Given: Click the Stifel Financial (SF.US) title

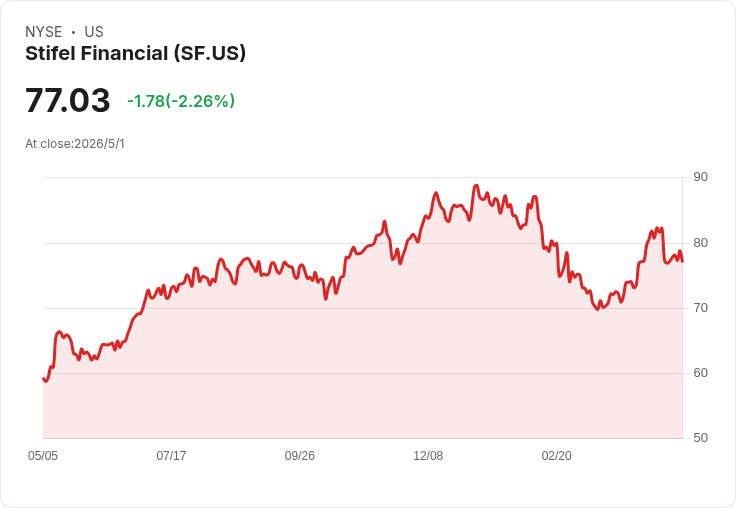Looking at the screenshot, I should click(x=135, y=54).
